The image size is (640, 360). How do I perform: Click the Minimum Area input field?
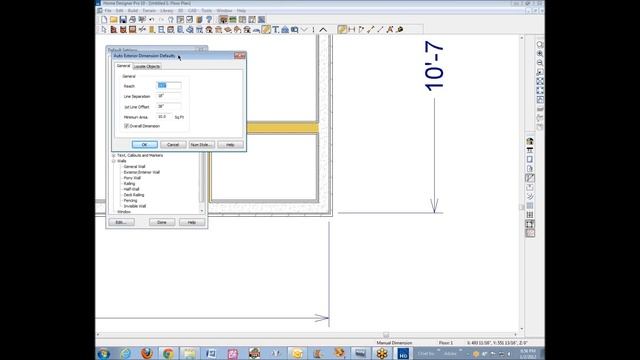[165, 117]
